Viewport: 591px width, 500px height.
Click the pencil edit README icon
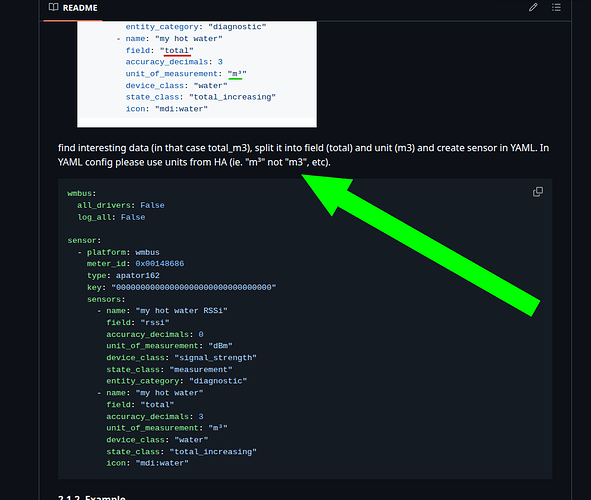[x=533, y=8]
